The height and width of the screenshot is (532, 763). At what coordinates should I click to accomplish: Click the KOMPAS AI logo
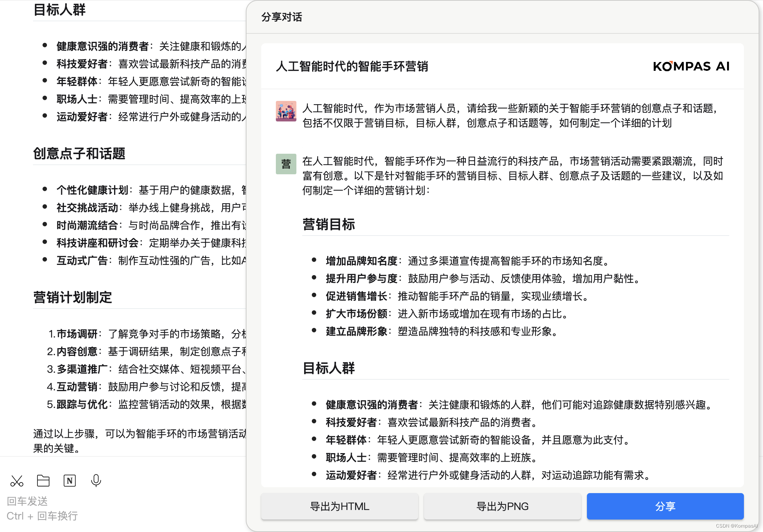[691, 66]
